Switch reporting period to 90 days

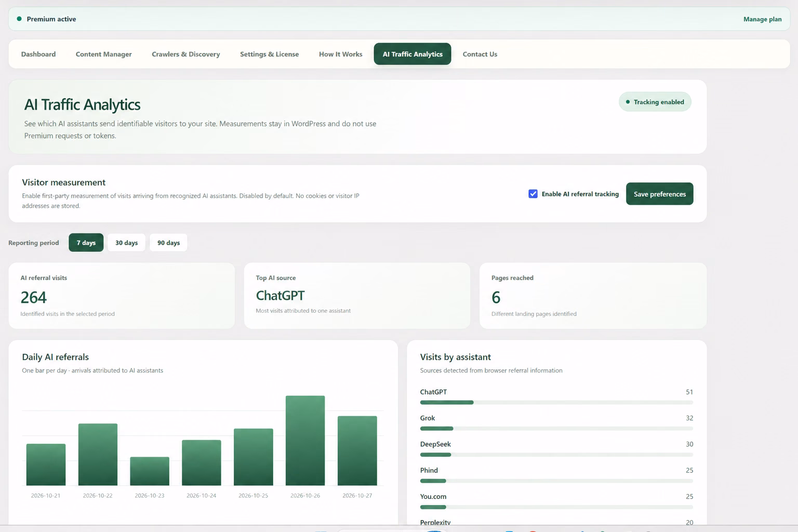(x=169, y=243)
